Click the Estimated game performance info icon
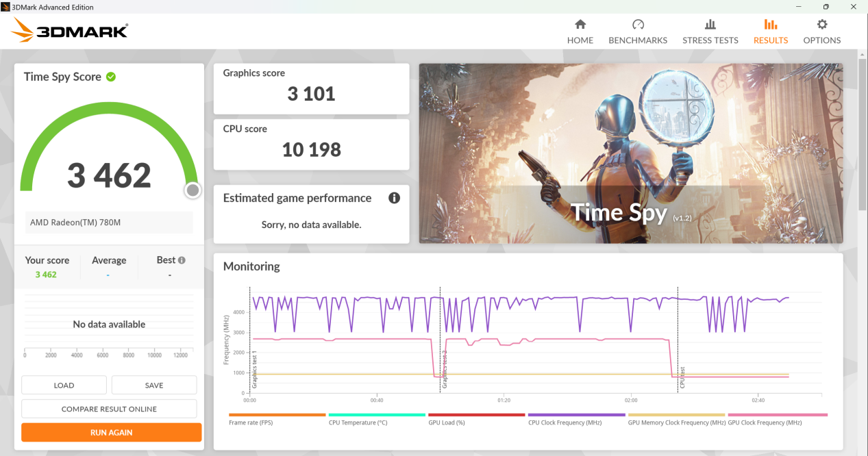 (394, 198)
